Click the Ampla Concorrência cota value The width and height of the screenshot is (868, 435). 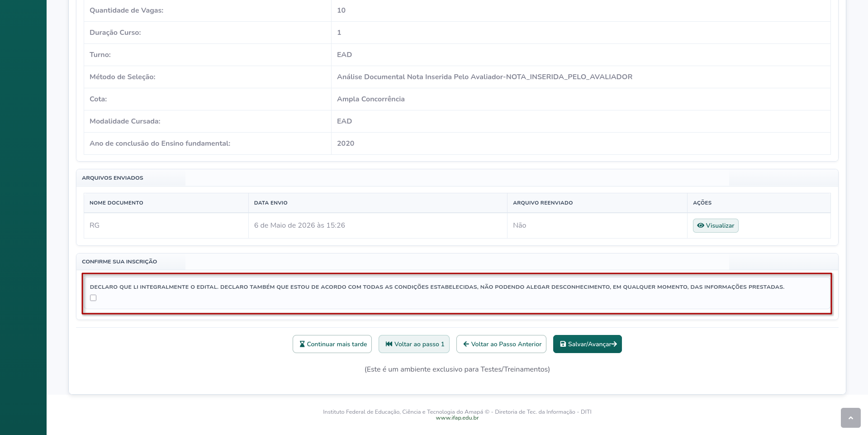[x=371, y=99]
